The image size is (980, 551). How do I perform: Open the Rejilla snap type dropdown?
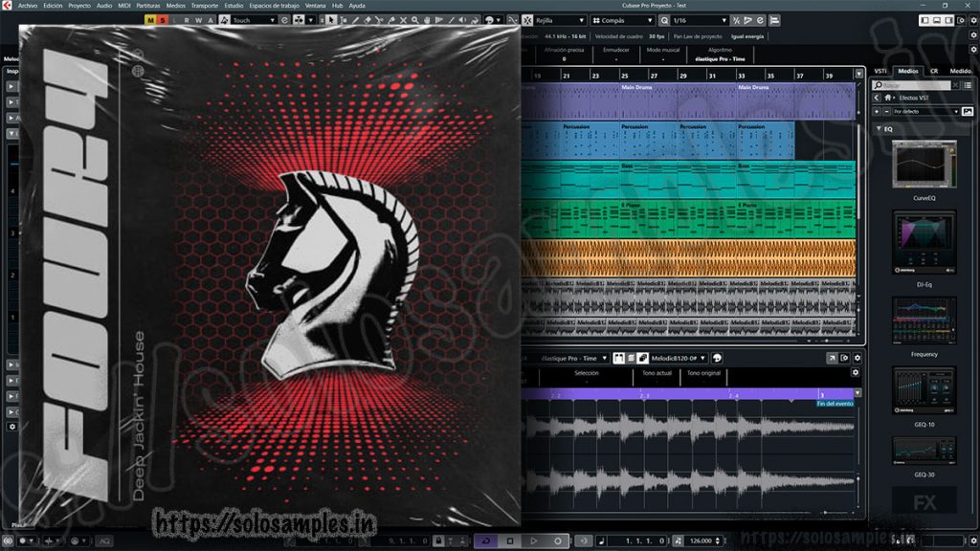click(559, 20)
